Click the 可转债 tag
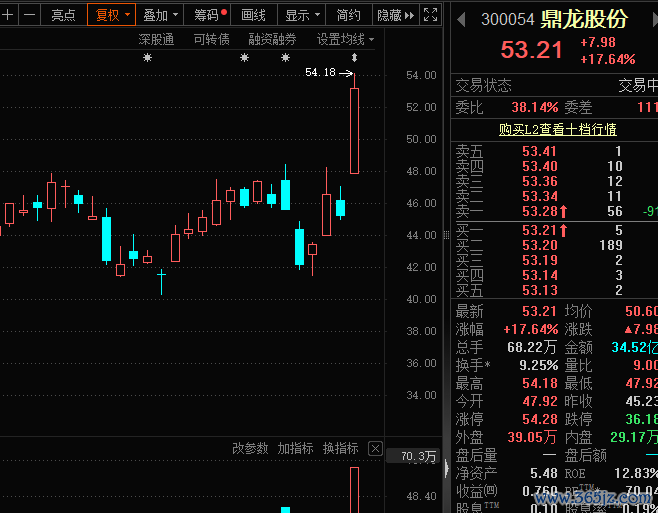Viewport: 658px width, 513px height. click(212, 39)
